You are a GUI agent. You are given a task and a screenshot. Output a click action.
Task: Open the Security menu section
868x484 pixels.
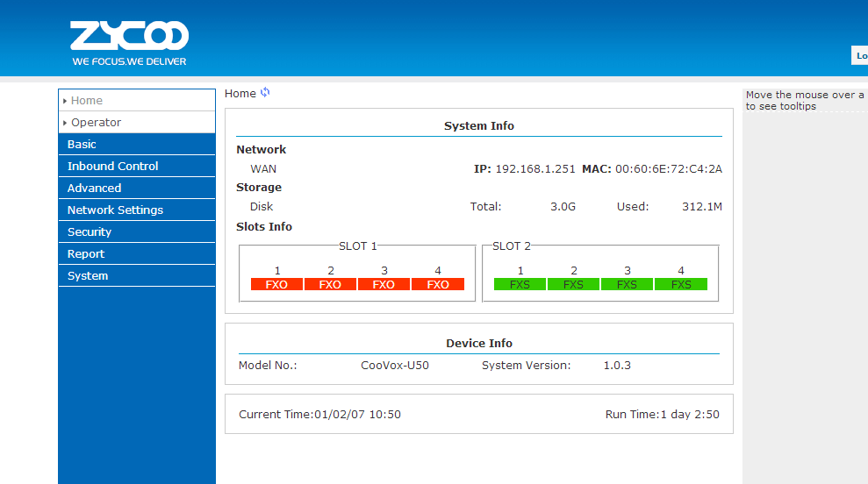coord(90,232)
